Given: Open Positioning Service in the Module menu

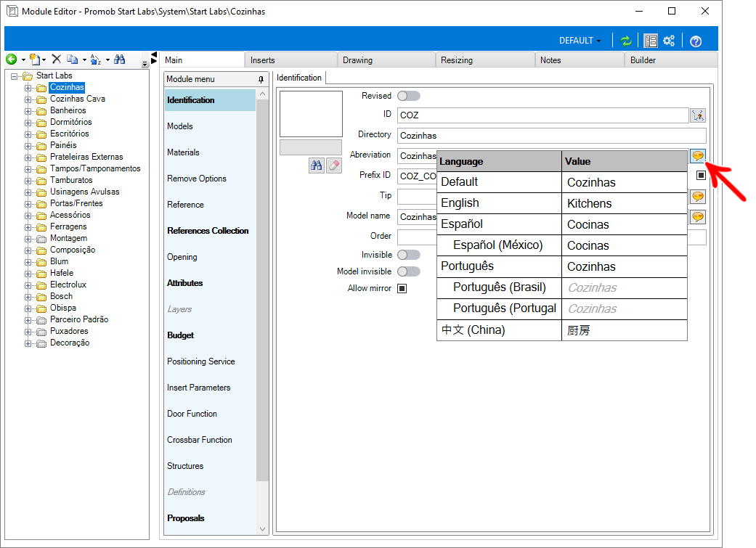Looking at the screenshot, I should pos(210,361).
